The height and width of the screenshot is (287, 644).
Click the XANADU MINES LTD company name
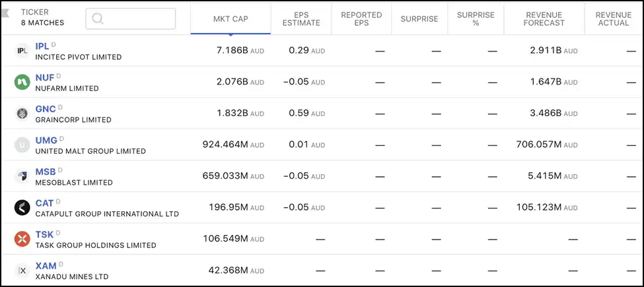(x=72, y=276)
